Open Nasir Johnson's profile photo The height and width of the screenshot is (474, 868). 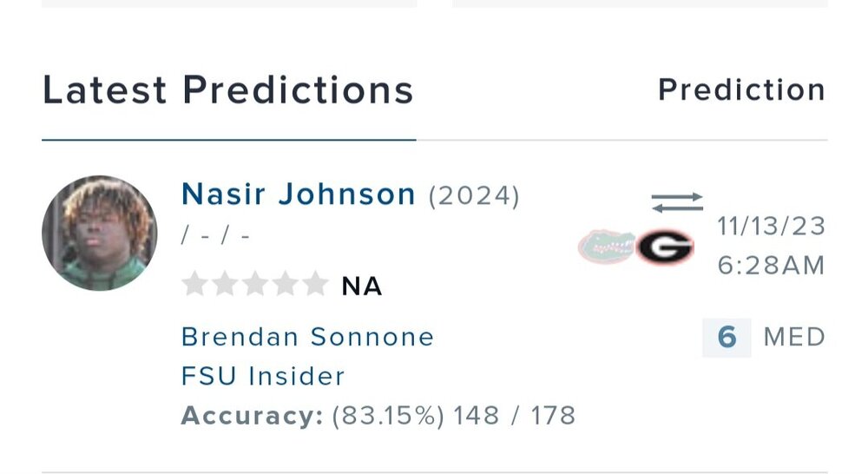tap(100, 233)
